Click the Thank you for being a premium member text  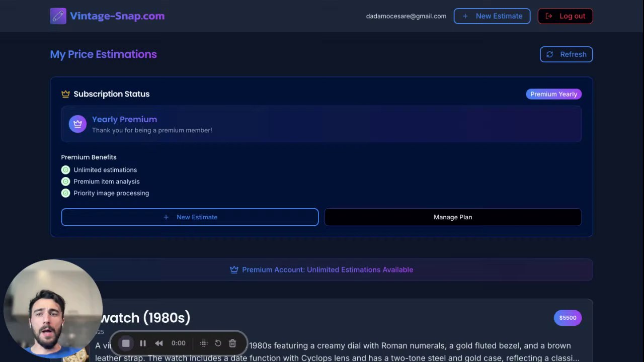click(x=152, y=130)
